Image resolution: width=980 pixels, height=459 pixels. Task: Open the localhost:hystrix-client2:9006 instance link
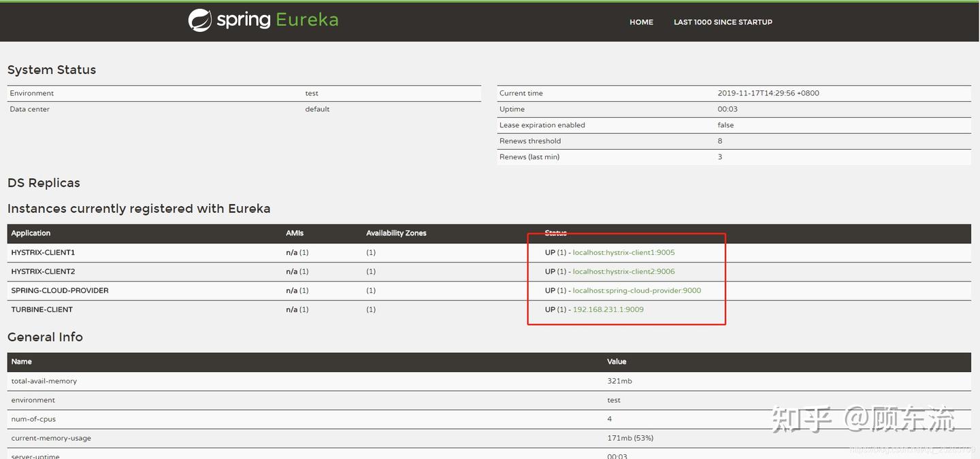623,271
